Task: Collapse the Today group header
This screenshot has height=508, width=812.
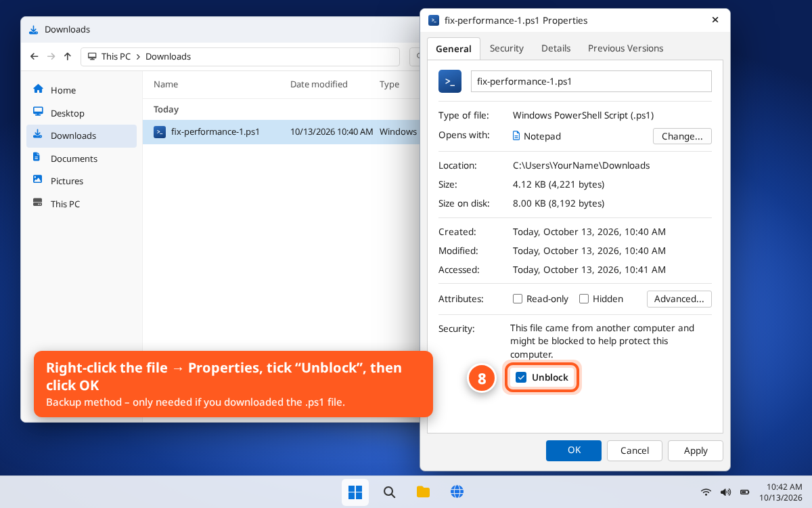Action: click(x=166, y=109)
